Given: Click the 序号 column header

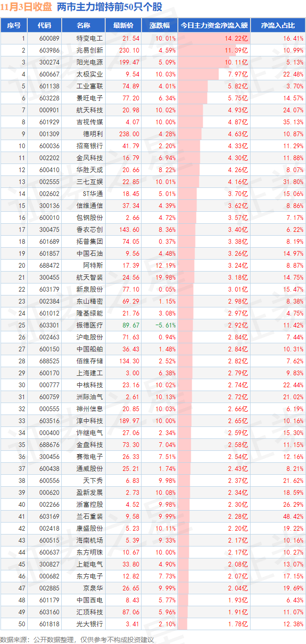Looking at the screenshot, I should pyautogui.click(x=14, y=25).
